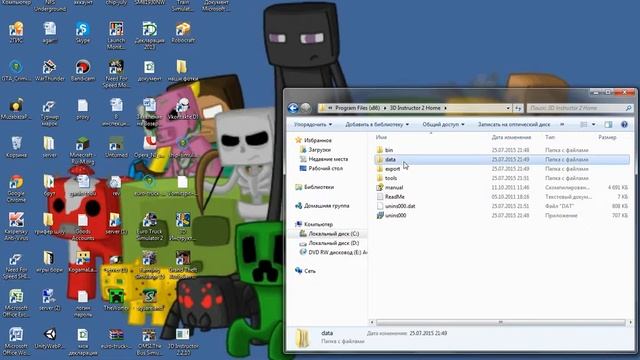Change view using the views icon button
The height and width of the screenshot is (360, 640).
click(x=584, y=124)
